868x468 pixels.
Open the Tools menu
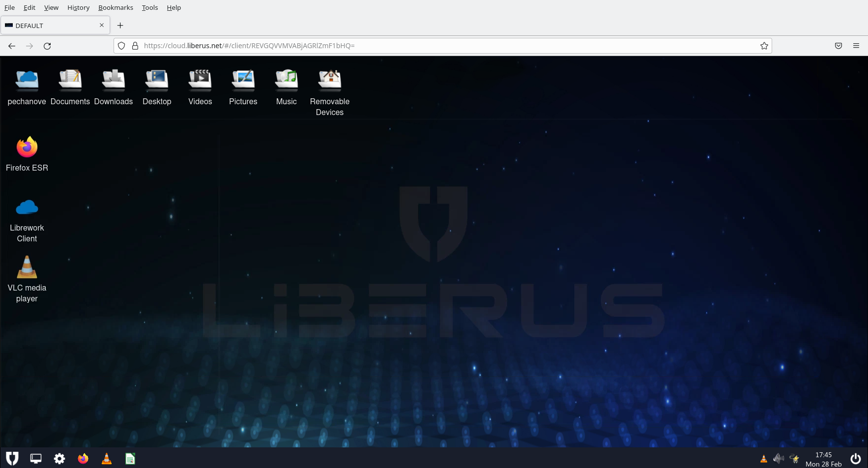150,7
